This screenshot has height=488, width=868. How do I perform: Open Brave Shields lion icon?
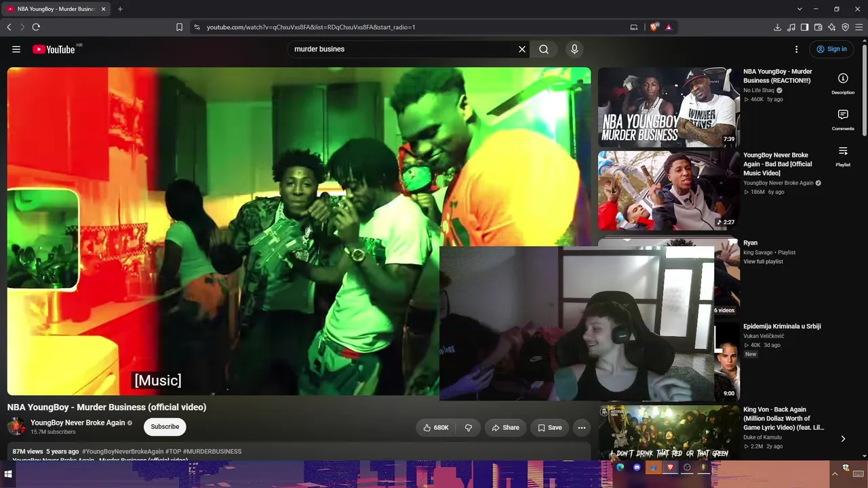coord(654,27)
